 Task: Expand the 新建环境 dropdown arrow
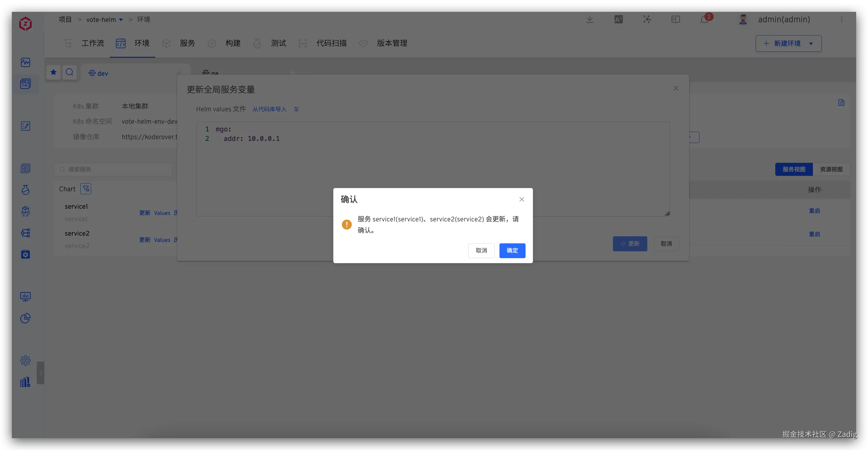(x=811, y=44)
